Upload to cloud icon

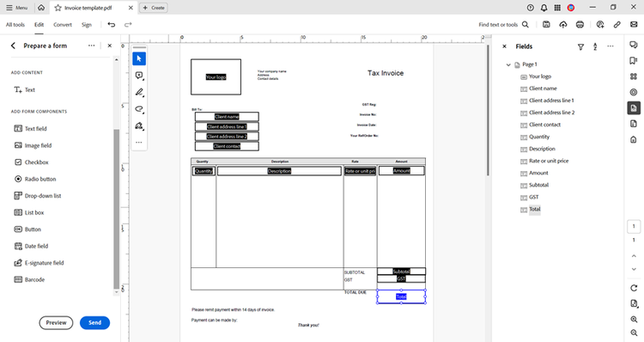563,25
